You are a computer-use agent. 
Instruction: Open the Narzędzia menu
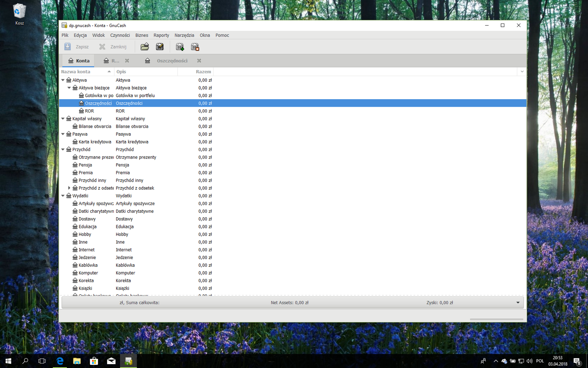click(x=184, y=35)
